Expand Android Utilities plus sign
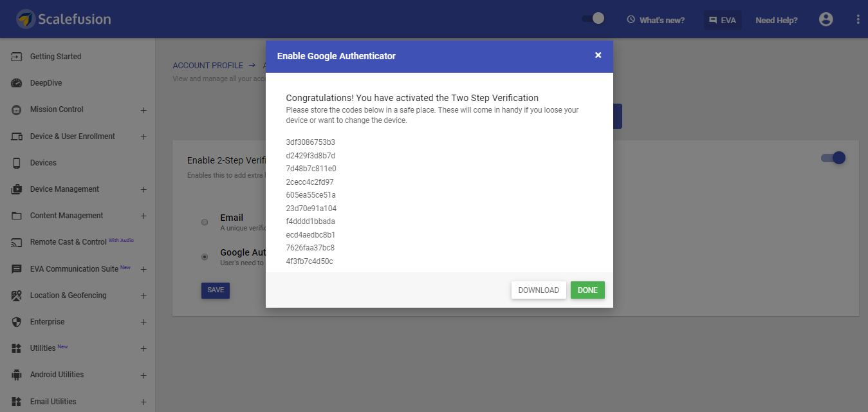 pyautogui.click(x=143, y=375)
